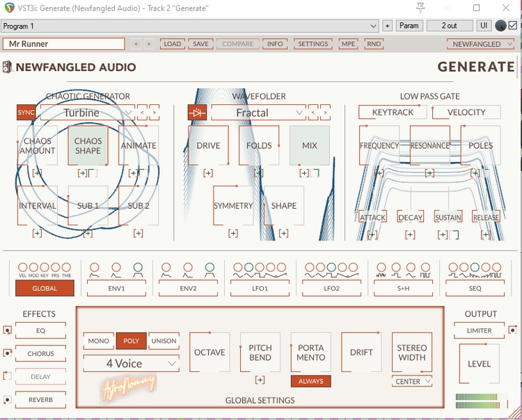This screenshot has width=522, height=420.
Task: Select next chaotic generator type arrow
Action: [154, 113]
